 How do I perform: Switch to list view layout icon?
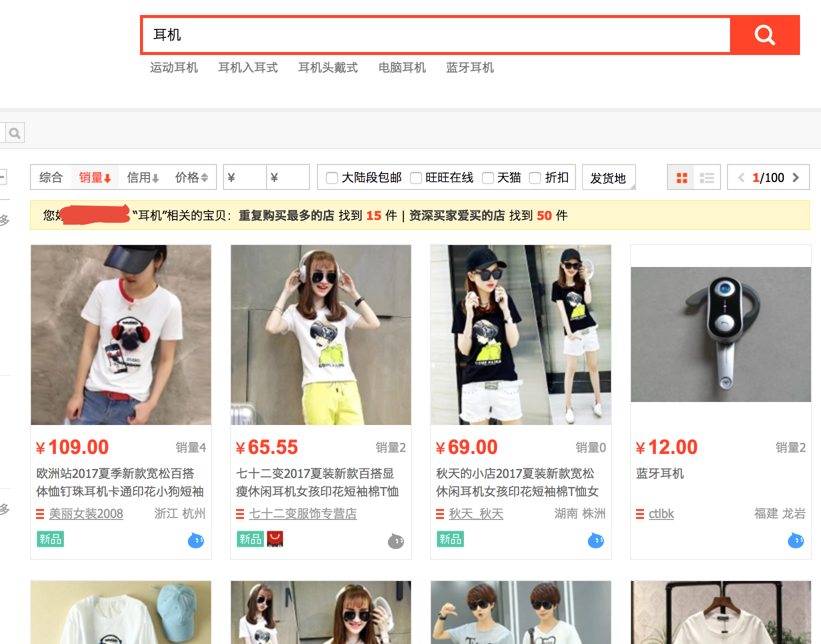point(707,177)
